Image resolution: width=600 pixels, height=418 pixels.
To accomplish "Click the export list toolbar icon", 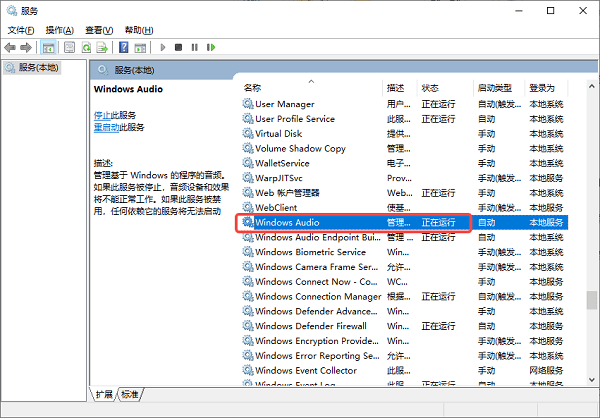I will click(x=103, y=47).
